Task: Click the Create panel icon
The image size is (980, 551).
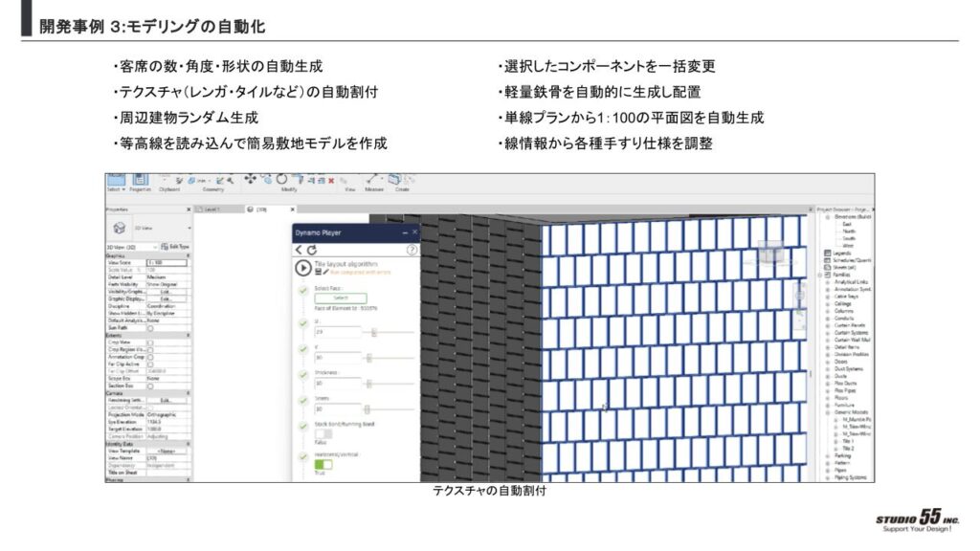Action: (x=394, y=179)
